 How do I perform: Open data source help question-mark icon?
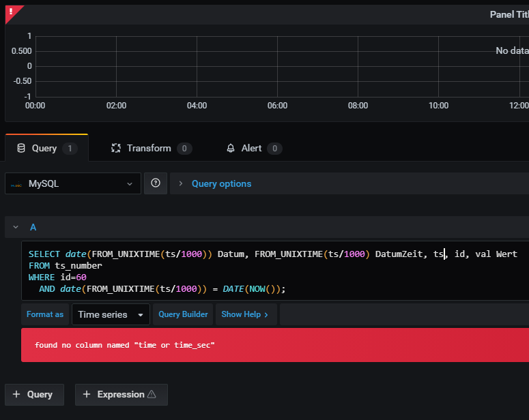point(156,183)
